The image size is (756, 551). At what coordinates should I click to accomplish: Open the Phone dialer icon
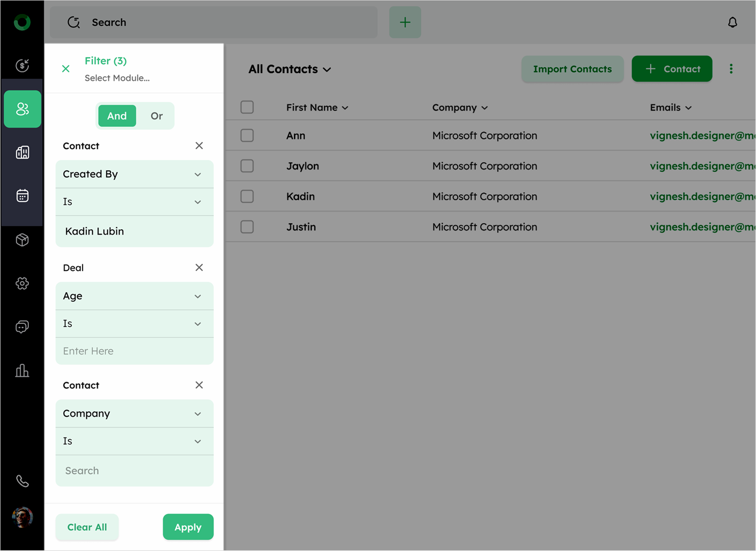coord(22,481)
